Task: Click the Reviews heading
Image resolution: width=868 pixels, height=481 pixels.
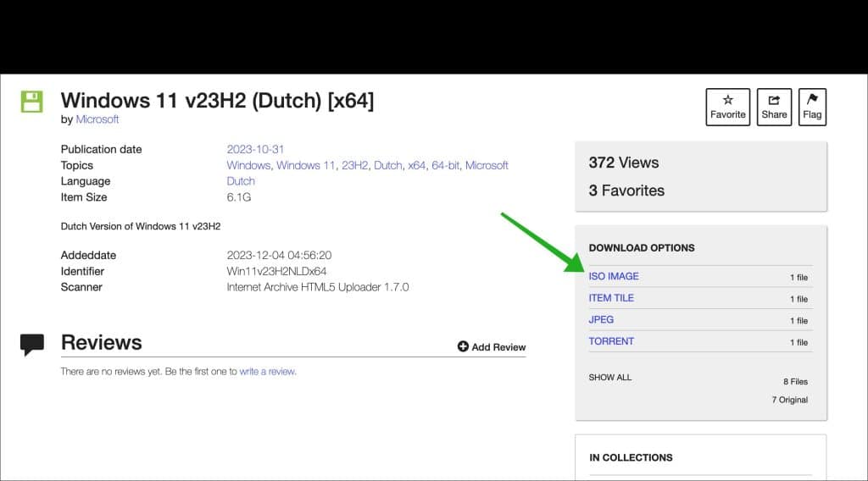Action: 102,343
